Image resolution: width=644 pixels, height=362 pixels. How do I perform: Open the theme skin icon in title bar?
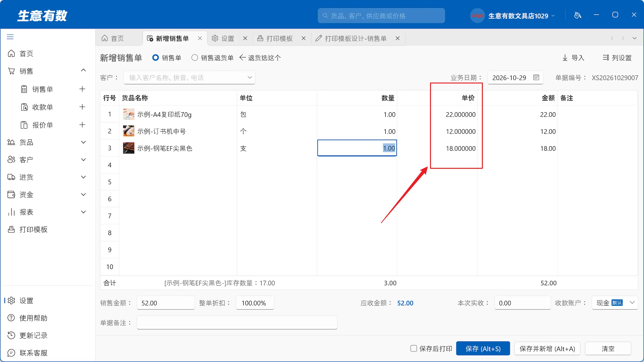point(578,15)
